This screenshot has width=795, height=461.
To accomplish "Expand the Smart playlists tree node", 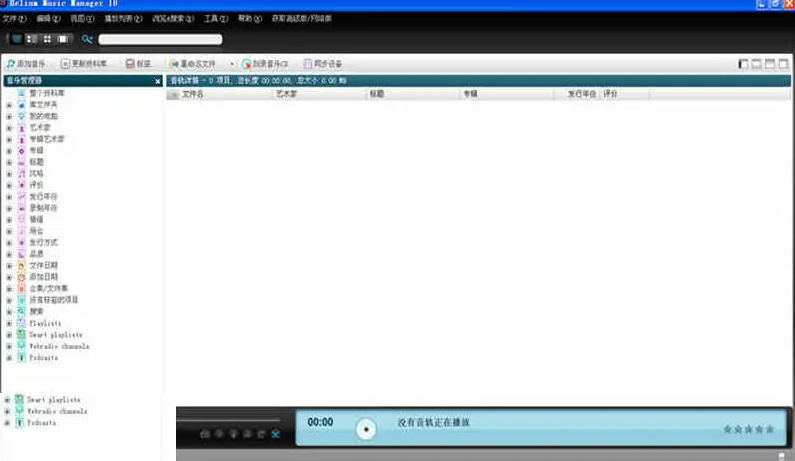I will point(9,335).
